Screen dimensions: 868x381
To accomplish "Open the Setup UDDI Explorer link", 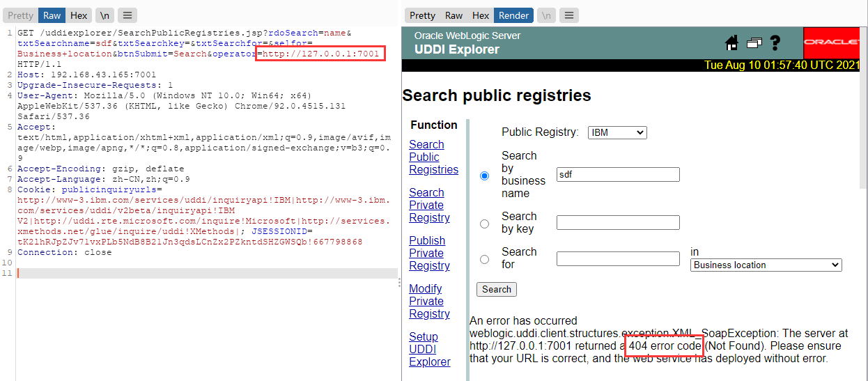I will 429,349.
